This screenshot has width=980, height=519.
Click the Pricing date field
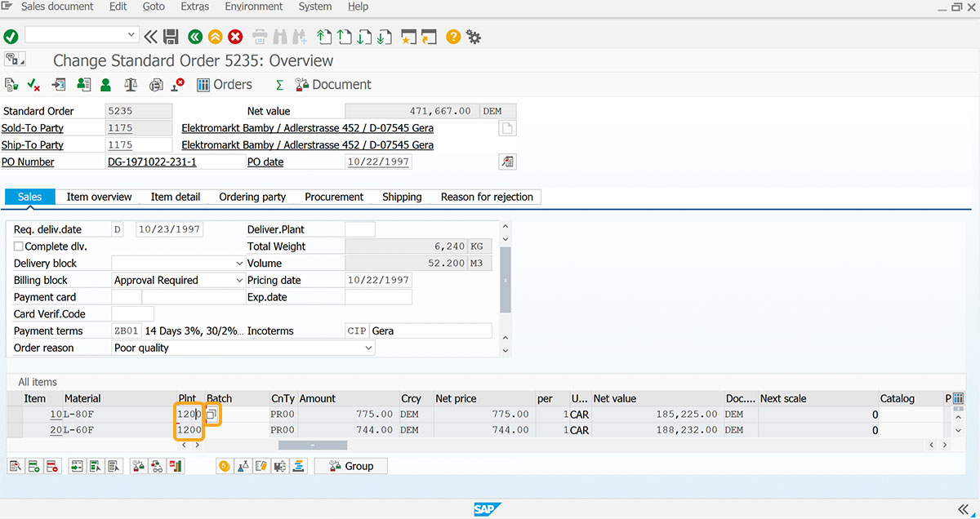click(x=378, y=280)
